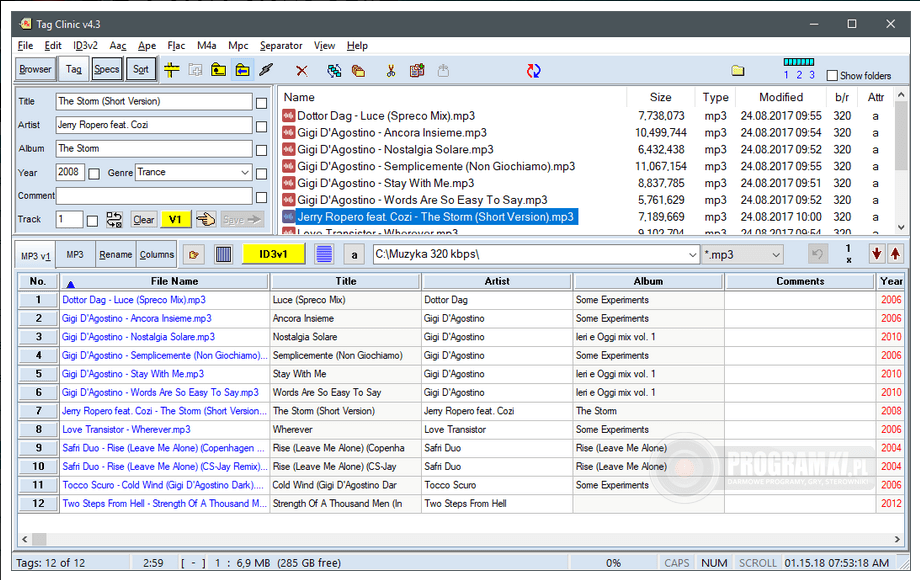920x580 pixels.
Task: Click the red up arrow icon
Action: pos(895,254)
